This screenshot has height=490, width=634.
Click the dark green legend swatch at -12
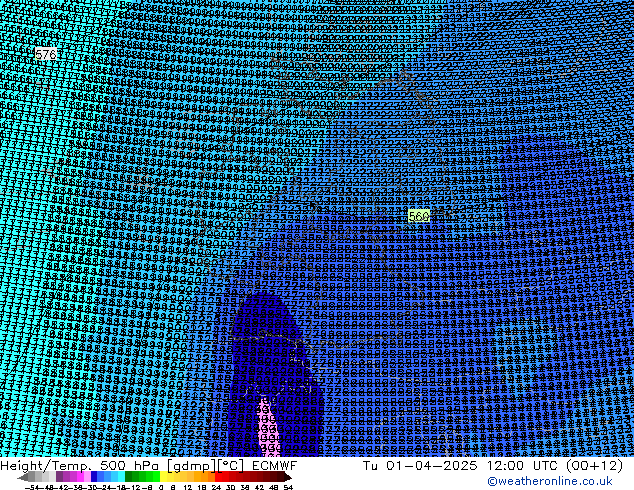pyautogui.click(x=129, y=477)
